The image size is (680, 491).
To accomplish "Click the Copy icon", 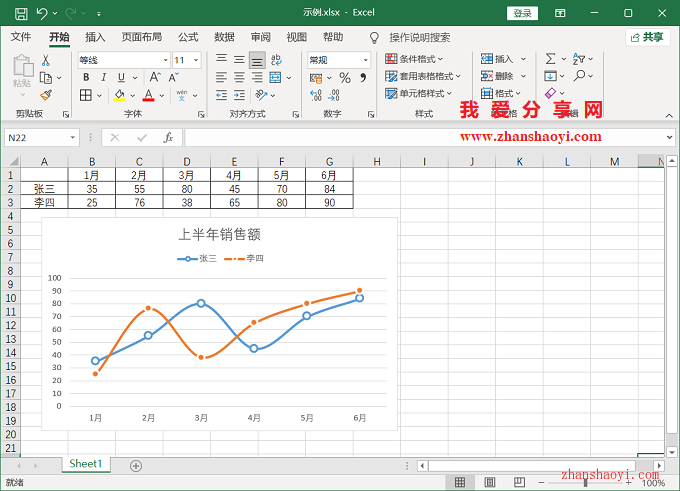I will click(46, 78).
